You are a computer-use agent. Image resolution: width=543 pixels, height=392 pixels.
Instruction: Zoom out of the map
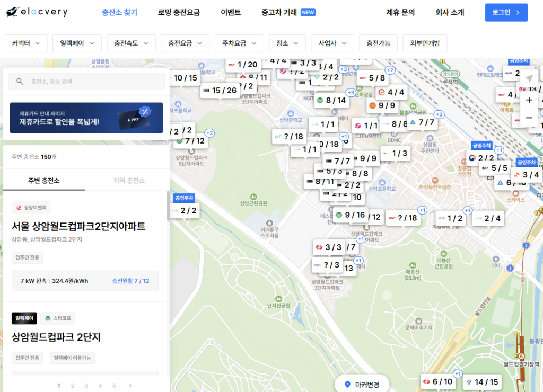point(528,118)
